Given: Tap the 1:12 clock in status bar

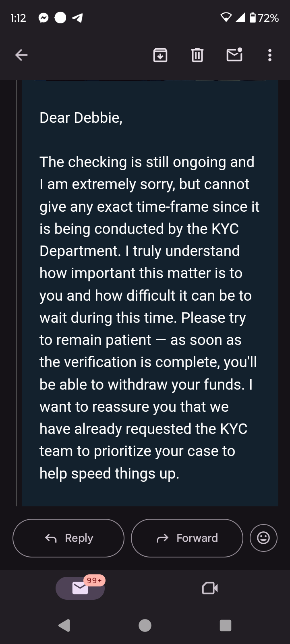Looking at the screenshot, I should 18,18.
